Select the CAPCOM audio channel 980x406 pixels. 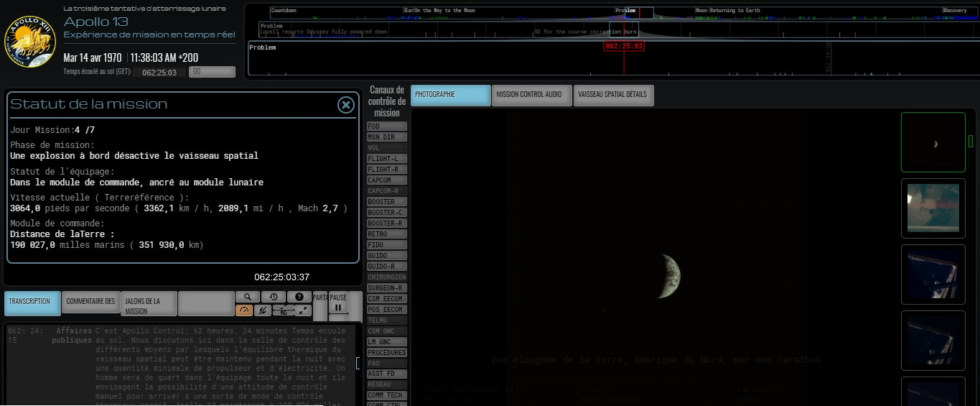coord(387,180)
